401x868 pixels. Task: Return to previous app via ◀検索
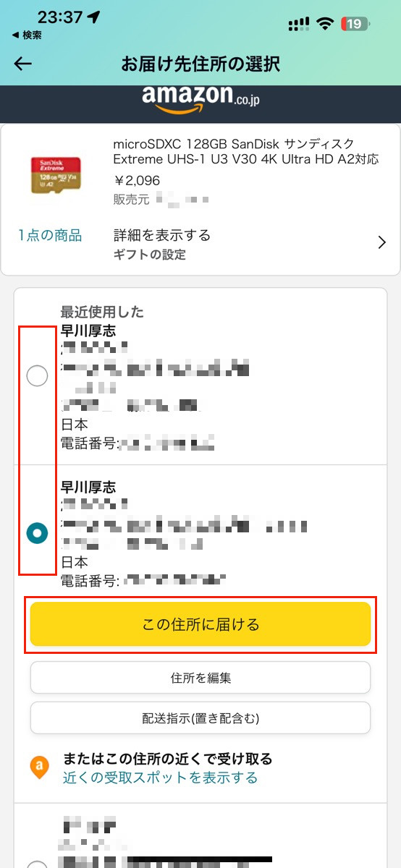pyautogui.click(x=27, y=35)
